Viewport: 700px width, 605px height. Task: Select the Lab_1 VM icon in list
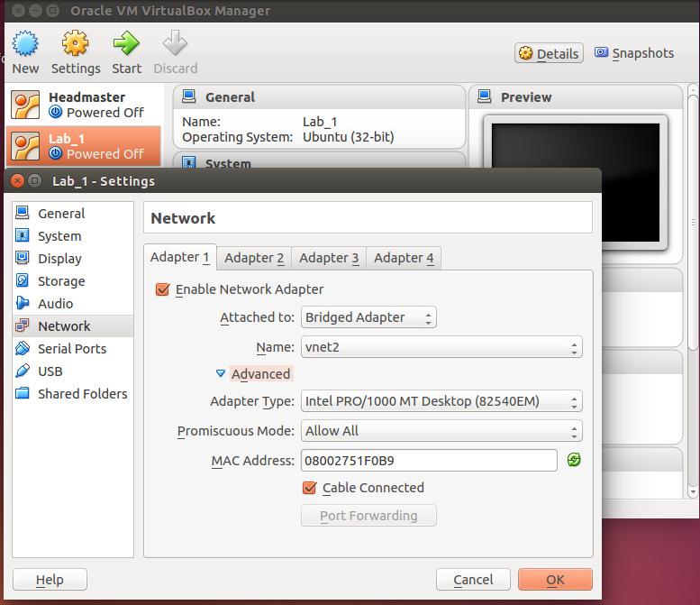tap(25, 146)
